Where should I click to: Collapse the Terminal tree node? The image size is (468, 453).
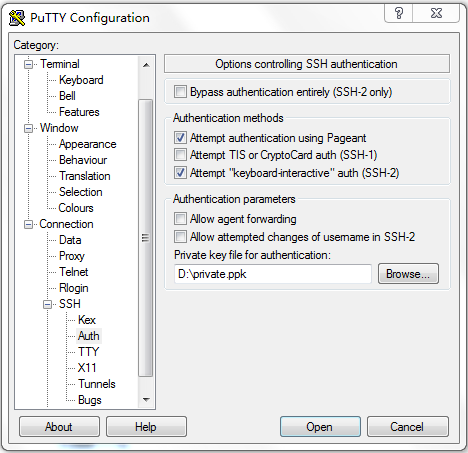pyautogui.click(x=29, y=64)
